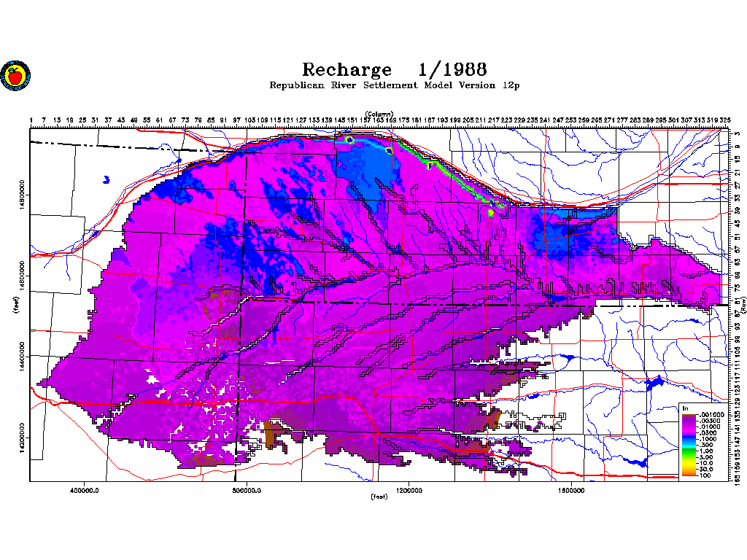Click the legend unit label "In"
747x560 pixels.
686,408
